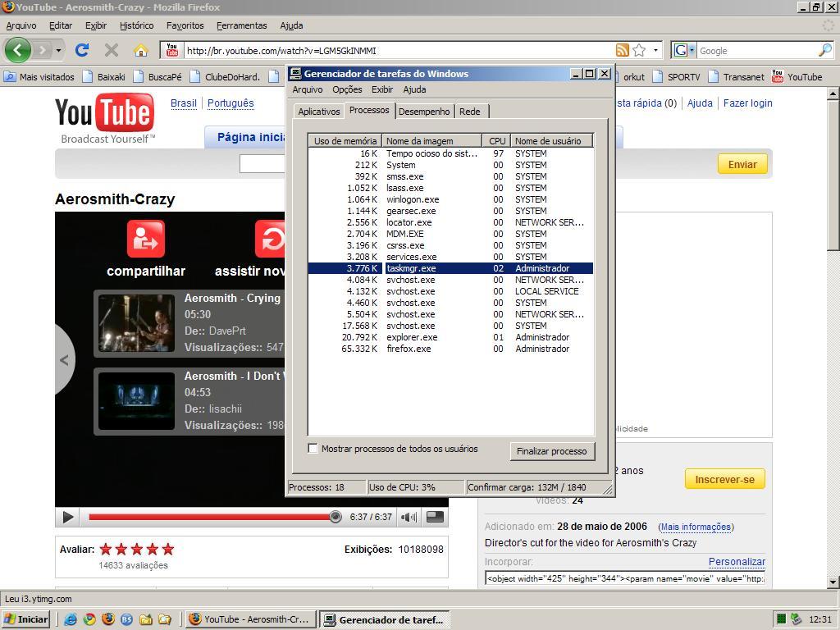Open the Ferramentas menu in Firefox

tap(242, 25)
